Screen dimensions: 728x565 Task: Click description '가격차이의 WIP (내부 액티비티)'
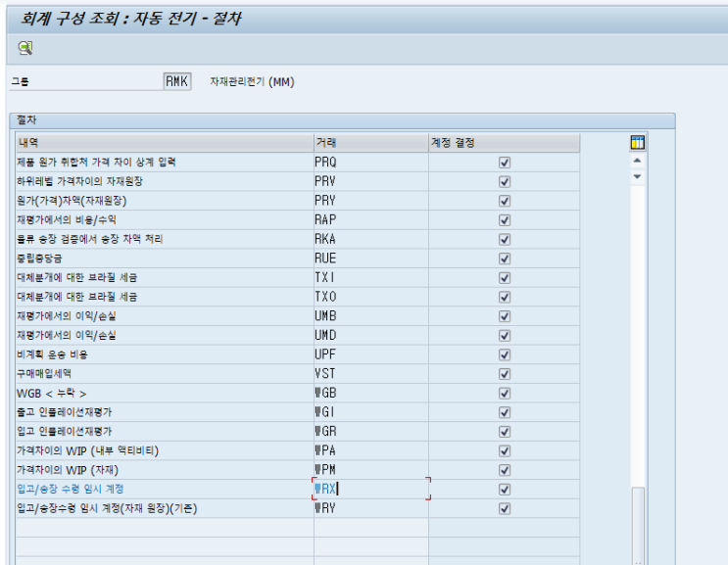(x=88, y=450)
